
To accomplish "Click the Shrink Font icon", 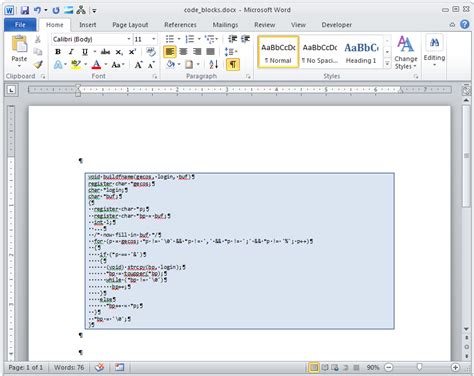I will pos(151,65).
